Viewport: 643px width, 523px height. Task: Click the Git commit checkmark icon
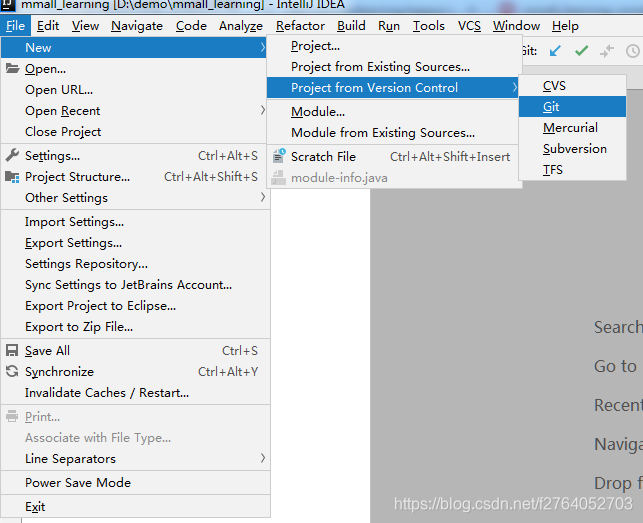click(x=581, y=51)
